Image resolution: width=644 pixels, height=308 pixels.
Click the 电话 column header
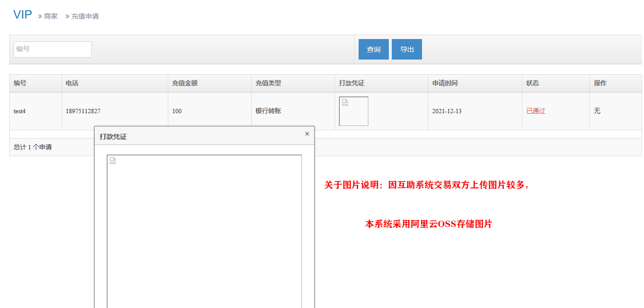click(72, 83)
